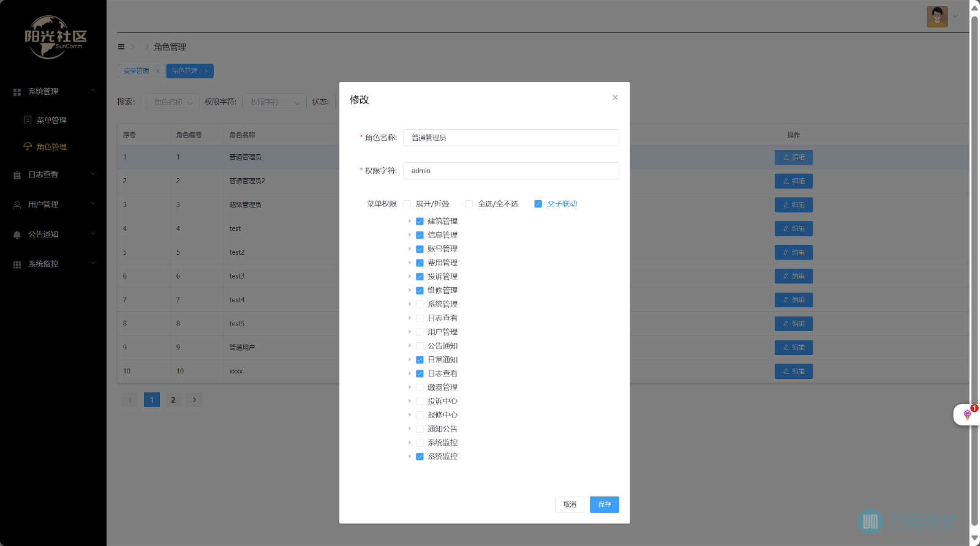The height and width of the screenshot is (546, 980).
Task: Close the 菜单管理 tab with its x icon
Action: pyautogui.click(x=157, y=71)
